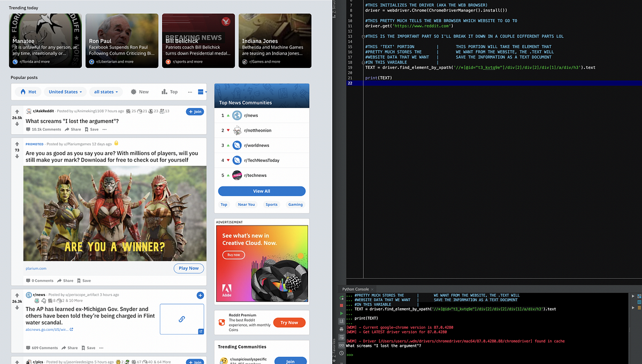
Task: Downvote the promoted Plarium game post
Action: tap(17, 157)
